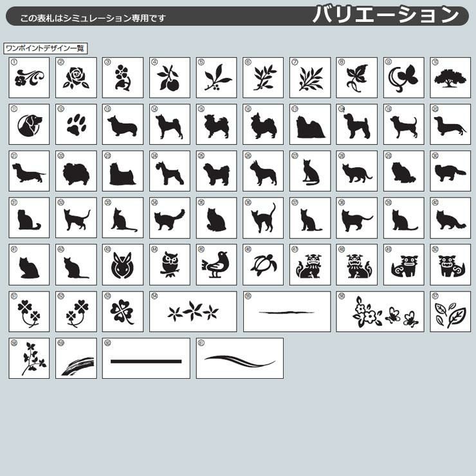Click the バリエーション header title
This screenshot has height=476, width=476.
click(385, 15)
